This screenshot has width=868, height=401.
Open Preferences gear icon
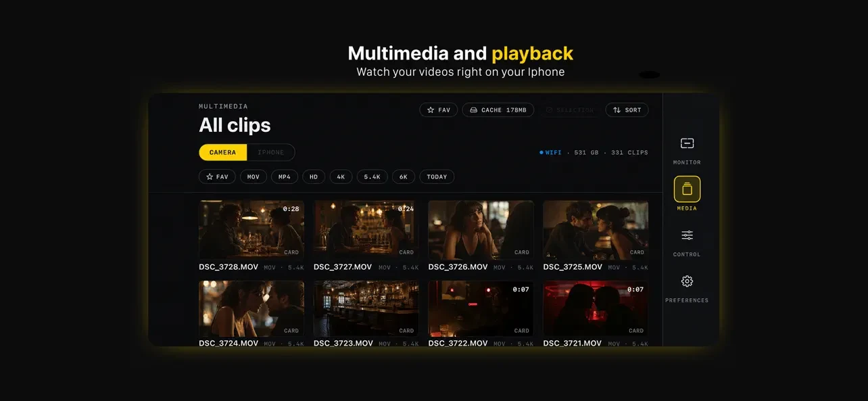click(687, 281)
